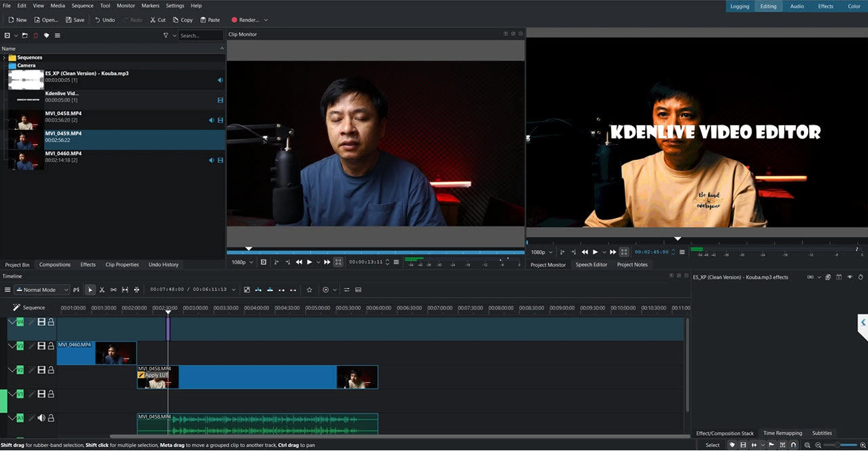Open the Monitor menu

pyautogui.click(x=126, y=5)
